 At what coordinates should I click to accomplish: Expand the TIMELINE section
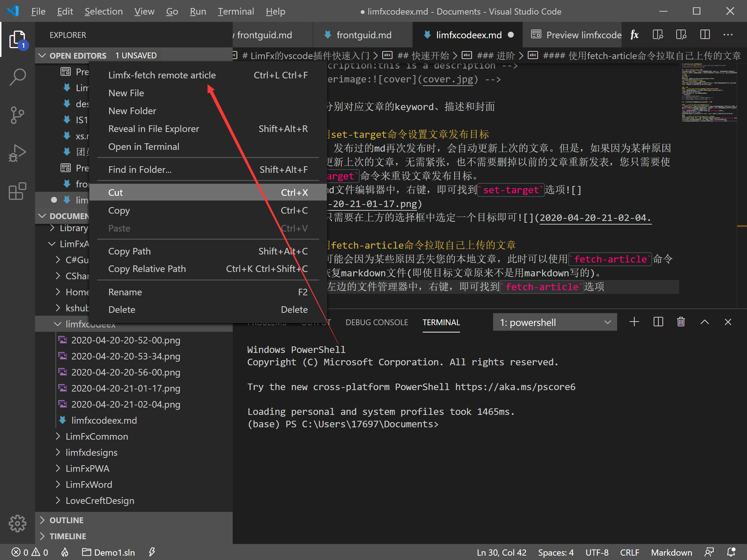134,536
